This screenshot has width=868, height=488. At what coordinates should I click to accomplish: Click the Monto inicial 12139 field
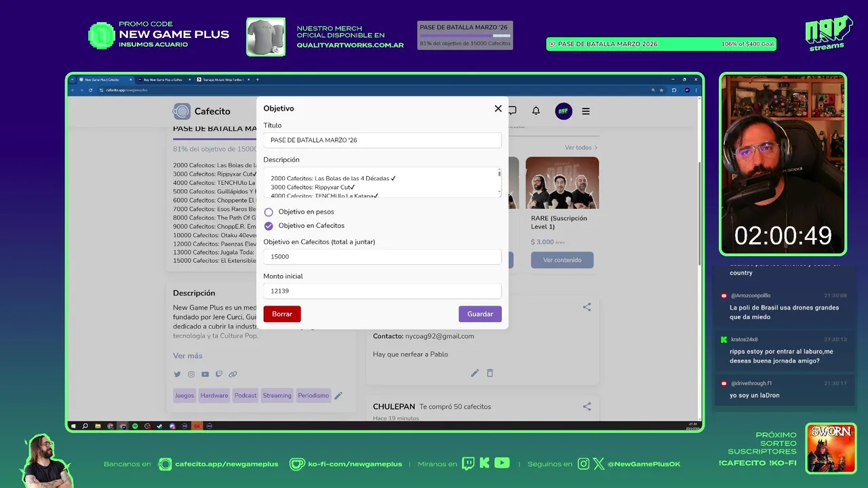pyautogui.click(x=382, y=291)
